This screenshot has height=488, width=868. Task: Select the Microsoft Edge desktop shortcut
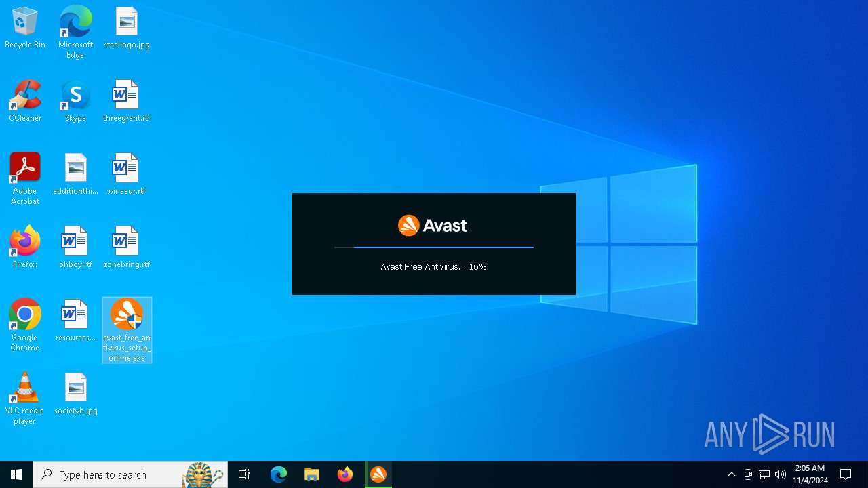75,33
